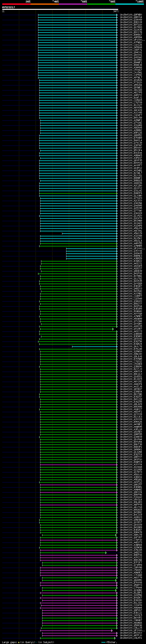Select the label UniRef100_C7QTV9
The width and height of the screenshot is (146, 644).
pyautogui.click(x=131, y=103)
